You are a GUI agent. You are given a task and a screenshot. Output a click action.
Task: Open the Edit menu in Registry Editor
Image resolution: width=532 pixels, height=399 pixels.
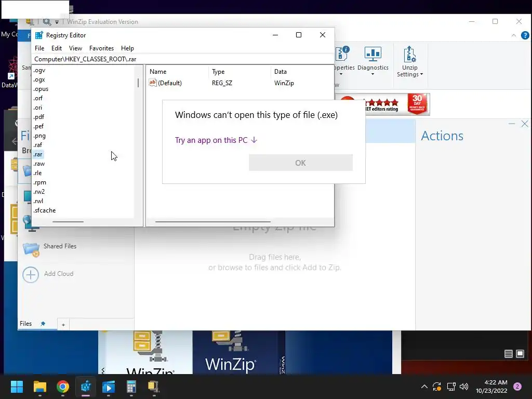56,48
